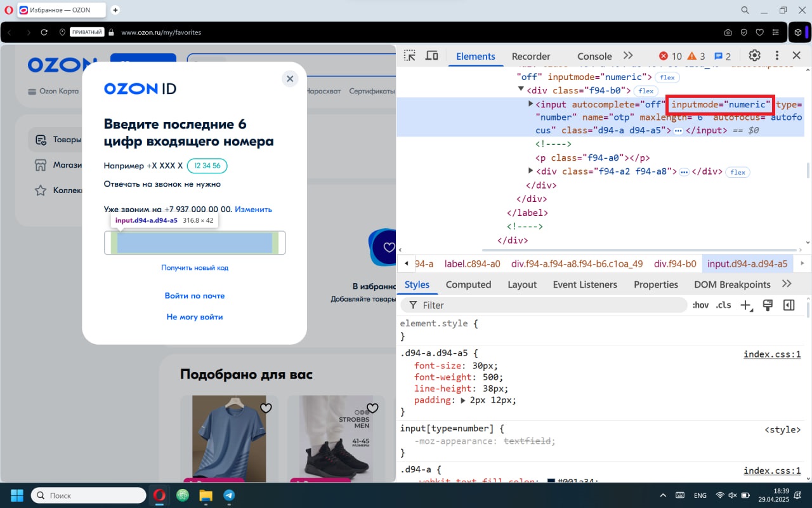This screenshot has width=812, height=508.
Task: Click Не могу войти
Action: (195, 317)
